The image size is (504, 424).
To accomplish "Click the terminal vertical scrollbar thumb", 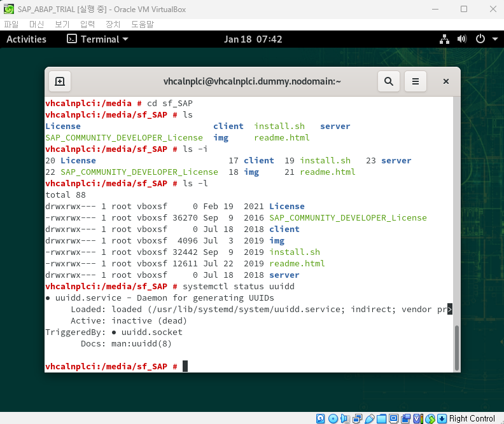I will click(x=456, y=348).
